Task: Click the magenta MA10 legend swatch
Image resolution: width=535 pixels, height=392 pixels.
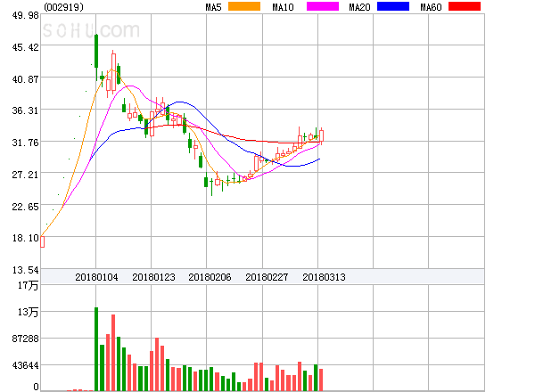Action: point(323,6)
